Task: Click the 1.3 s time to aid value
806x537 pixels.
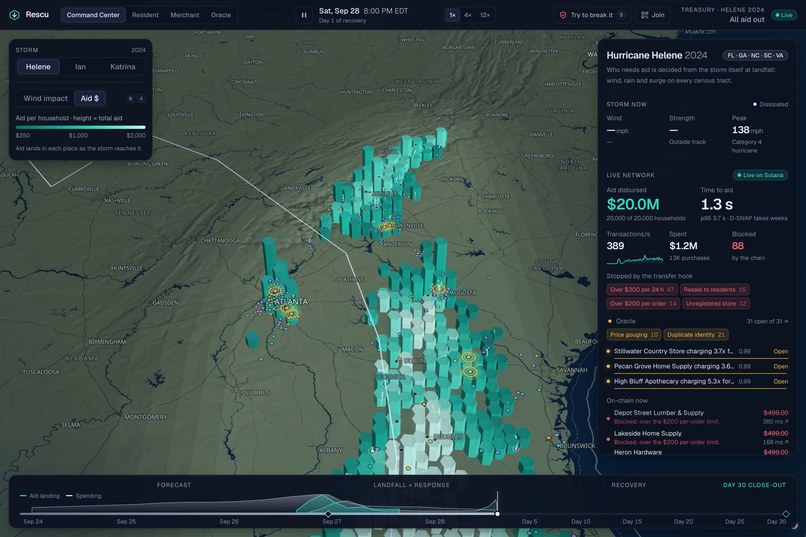Action: click(717, 205)
